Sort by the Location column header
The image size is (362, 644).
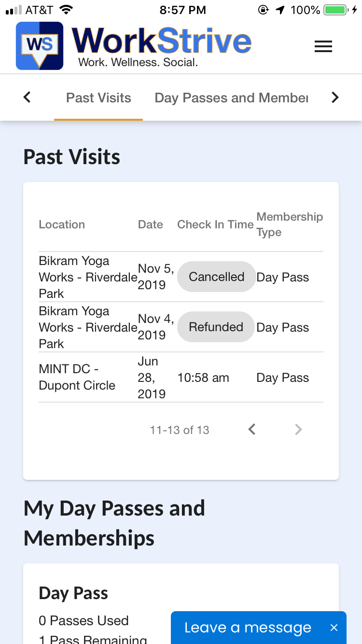pos(62,224)
